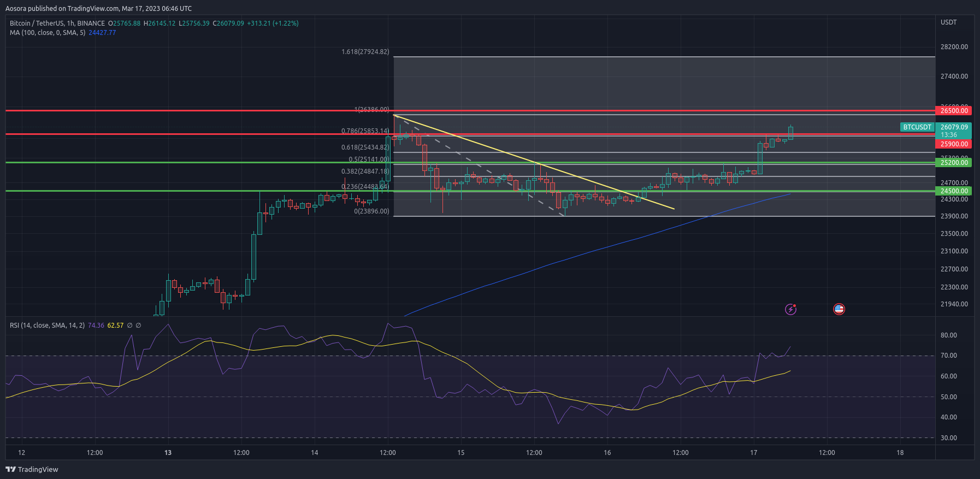Click the date 13 on time axis
This screenshot has height=479, width=980.
tap(168, 453)
